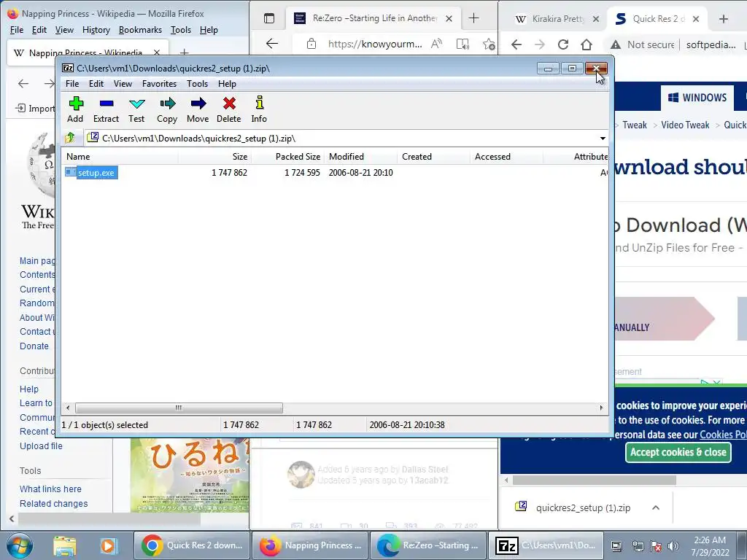Open Firefox's History menu
Image resolution: width=747 pixels, height=560 pixels.
(96, 30)
